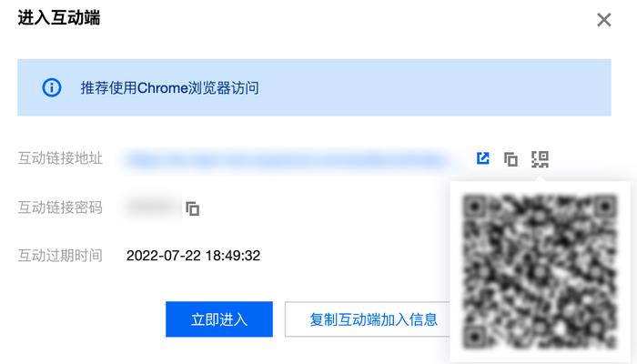Click the blue info circle icon
Screen dimensions: 637x364
pyautogui.click(x=52, y=87)
